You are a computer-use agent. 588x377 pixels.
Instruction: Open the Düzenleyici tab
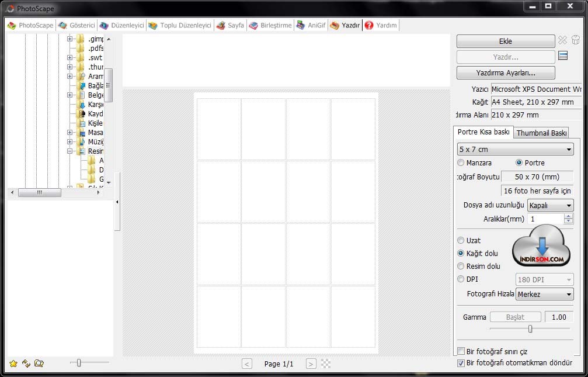(122, 26)
